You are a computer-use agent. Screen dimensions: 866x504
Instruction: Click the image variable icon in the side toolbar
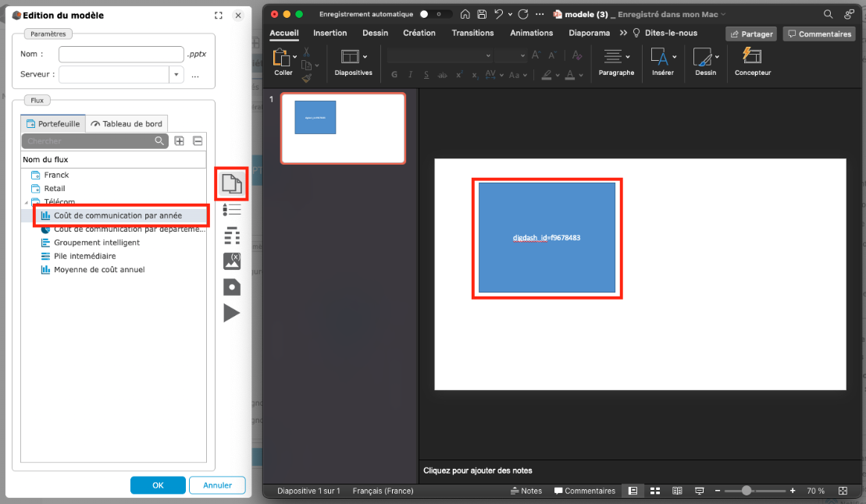232,261
